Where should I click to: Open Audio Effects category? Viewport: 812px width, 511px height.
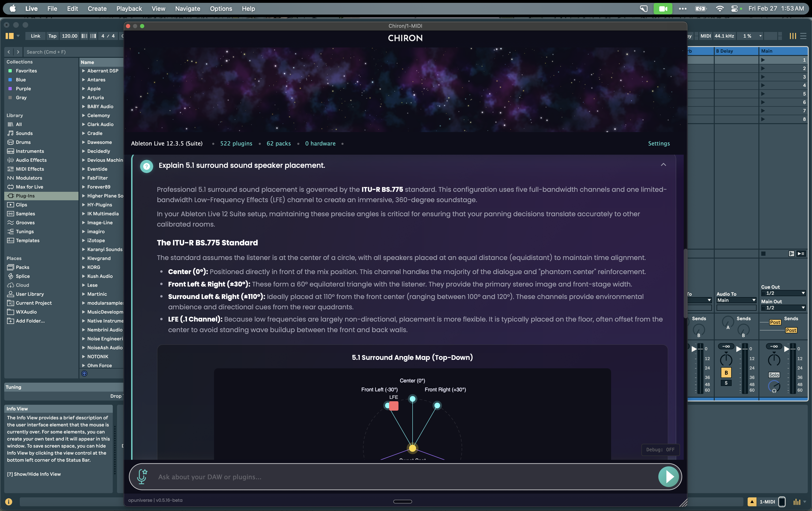(31, 160)
